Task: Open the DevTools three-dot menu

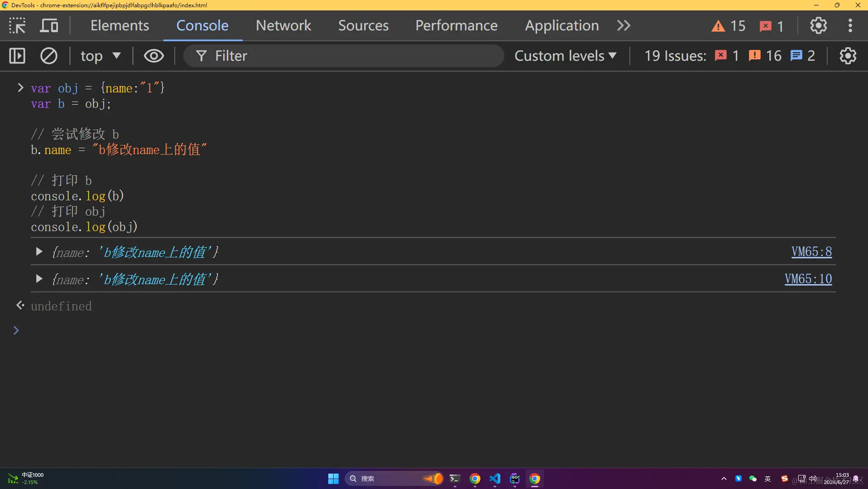Action: (850, 25)
